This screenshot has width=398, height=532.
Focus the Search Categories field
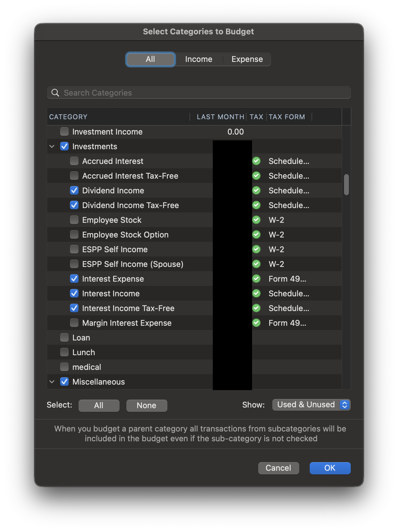pos(202,93)
